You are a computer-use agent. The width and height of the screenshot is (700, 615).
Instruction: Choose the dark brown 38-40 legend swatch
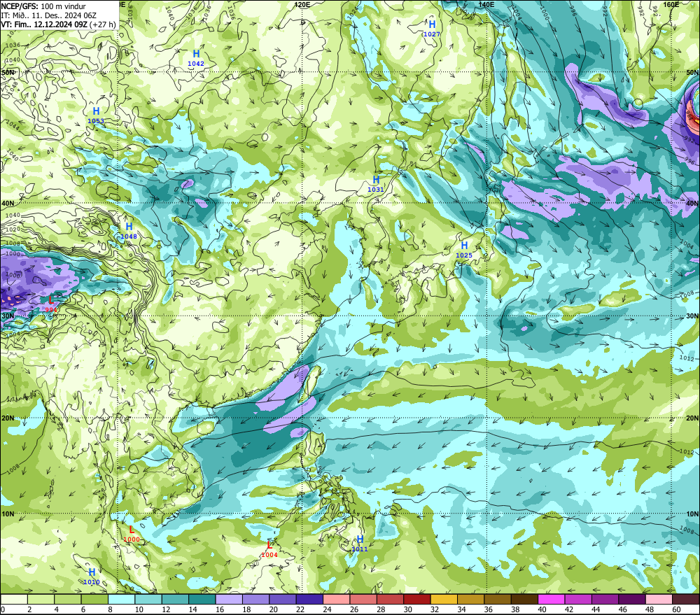point(524,599)
